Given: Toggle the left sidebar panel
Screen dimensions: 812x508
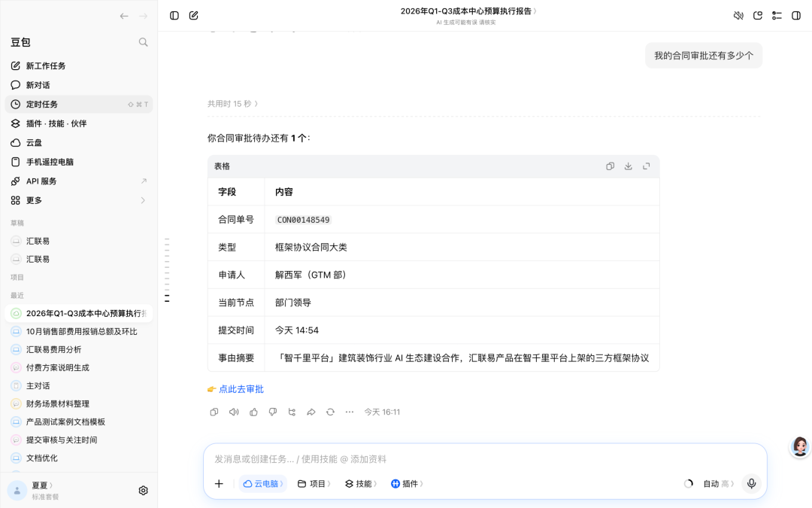Looking at the screenshot, I should 174,16.
